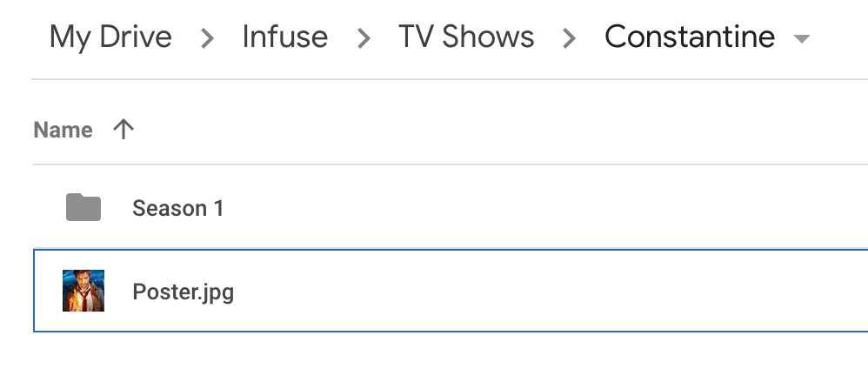Screen dimensions: 868x369
Task: Open the Constantine folder dropdown arrow
Action: pos(802,39)
